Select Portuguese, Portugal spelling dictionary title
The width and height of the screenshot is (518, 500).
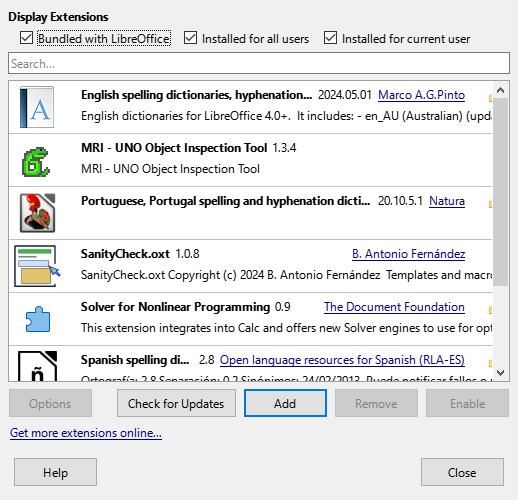226,201
